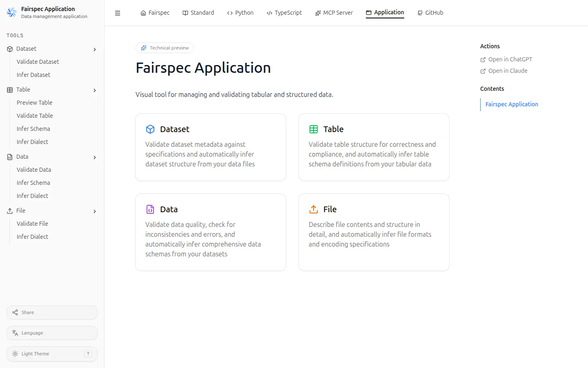
Task: Open the Language selector dropdown
Action: 52,333
